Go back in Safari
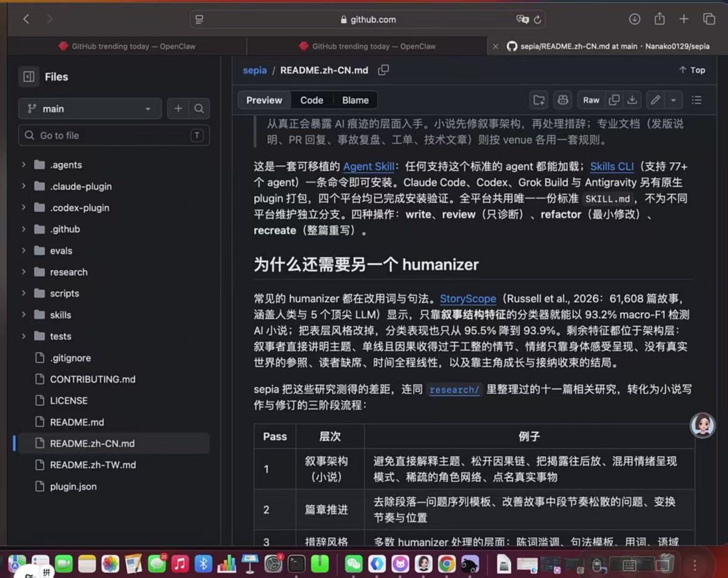Screen dimensions: 728x578 click(26, 19)
